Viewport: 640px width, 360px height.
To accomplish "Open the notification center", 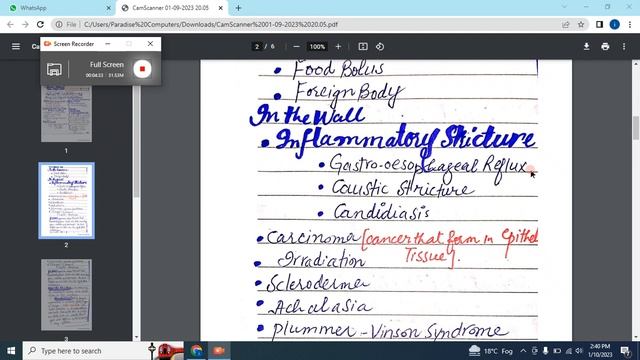I will [625, 351].
